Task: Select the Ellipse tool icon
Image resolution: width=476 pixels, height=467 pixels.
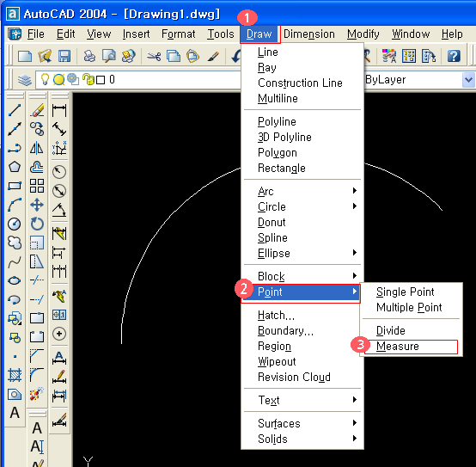Action: coord(15,280)
